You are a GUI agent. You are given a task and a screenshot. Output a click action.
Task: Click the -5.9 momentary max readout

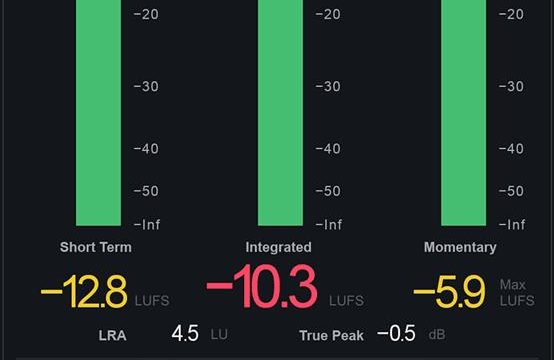point(449,292)
